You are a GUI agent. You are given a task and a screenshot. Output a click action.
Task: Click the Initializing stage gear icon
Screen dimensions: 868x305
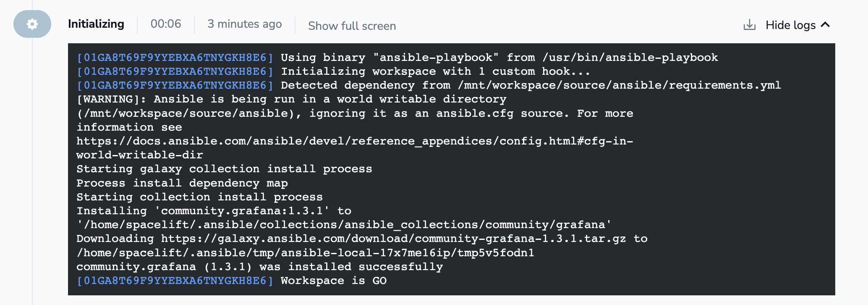click(32, 24)
